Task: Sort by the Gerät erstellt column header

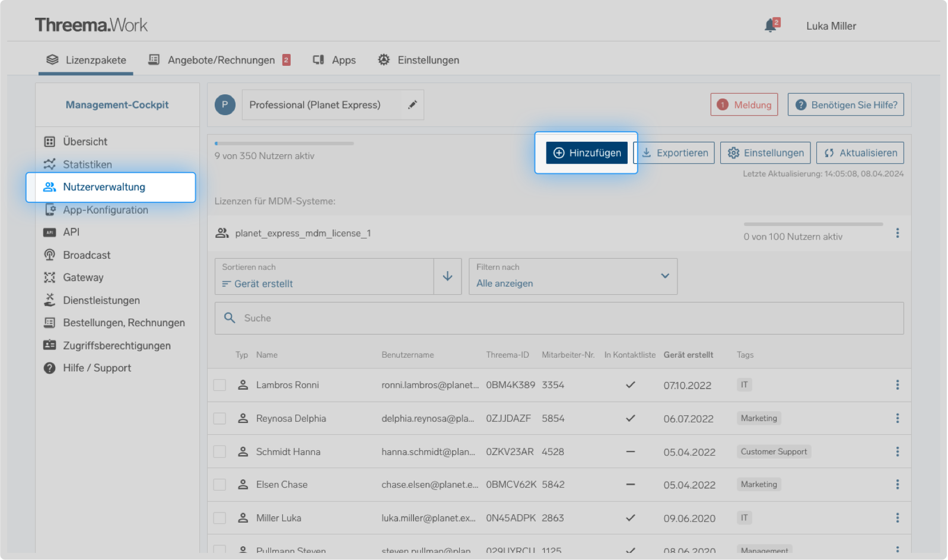Action: click(x=688, y=355)
